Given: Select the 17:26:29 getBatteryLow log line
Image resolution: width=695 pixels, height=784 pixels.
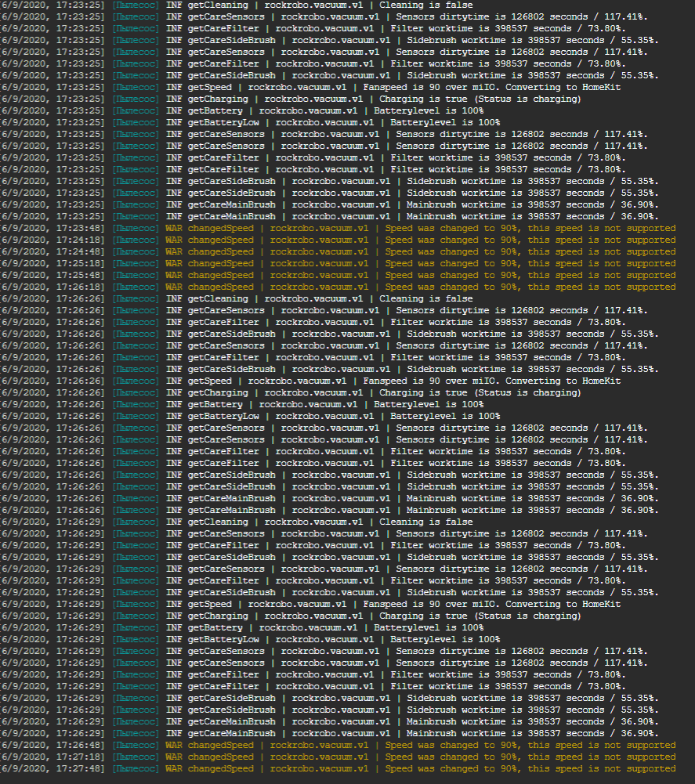Looking at the screenshot, I should [250, 640].
